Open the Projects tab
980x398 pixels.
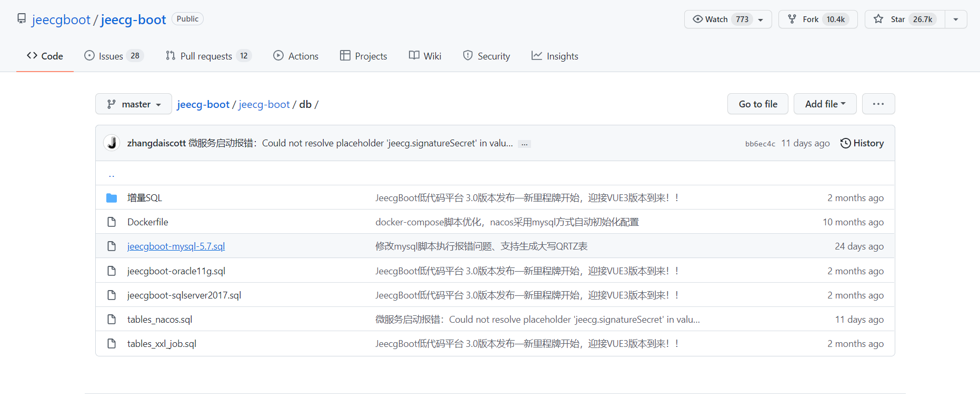click(363, 56)
